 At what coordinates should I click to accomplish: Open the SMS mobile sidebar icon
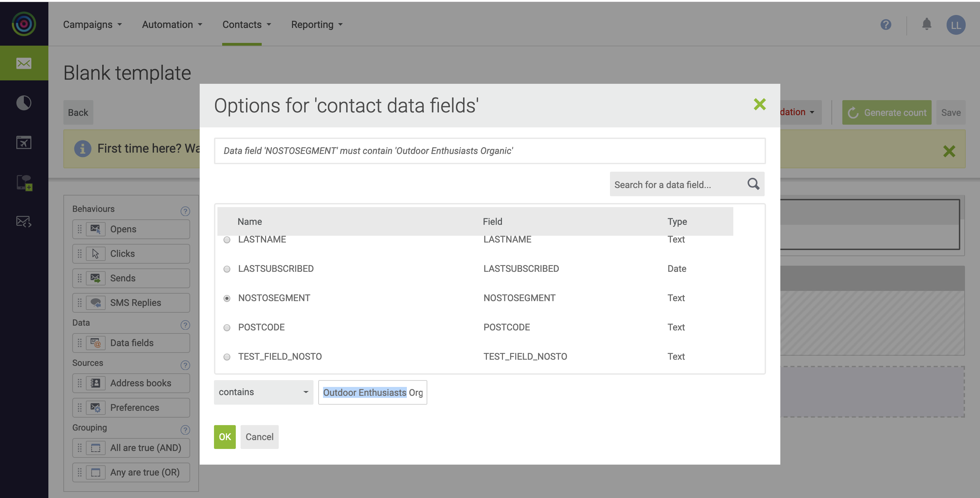24,183
